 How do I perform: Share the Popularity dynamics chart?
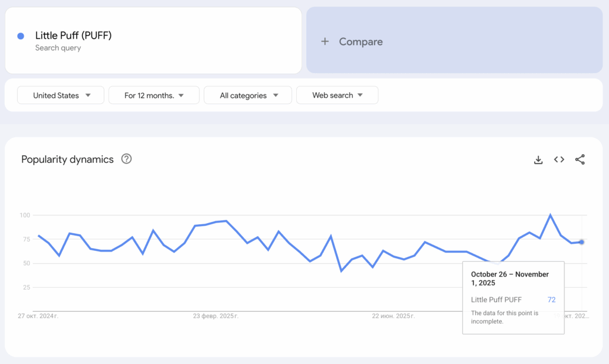[580, 159]
